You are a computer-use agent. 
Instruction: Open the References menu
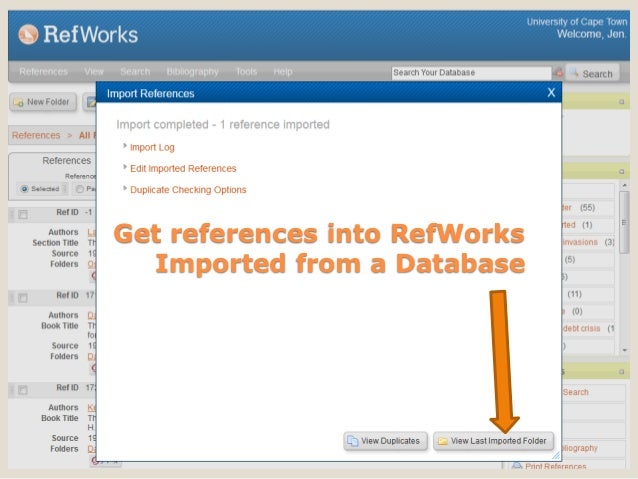pos(43,72)
